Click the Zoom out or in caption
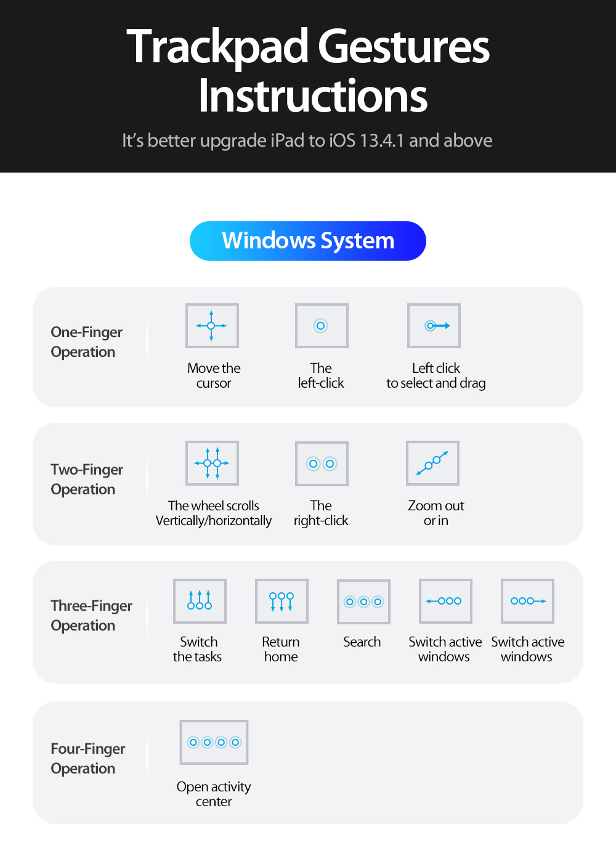 click(436, 513)
